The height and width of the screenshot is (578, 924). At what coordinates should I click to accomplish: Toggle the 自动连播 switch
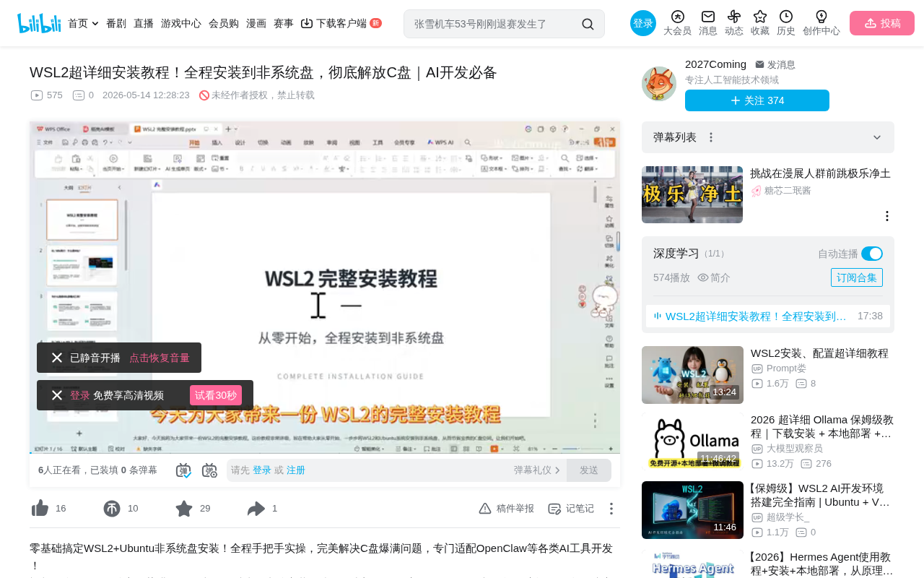coord(872,254)
